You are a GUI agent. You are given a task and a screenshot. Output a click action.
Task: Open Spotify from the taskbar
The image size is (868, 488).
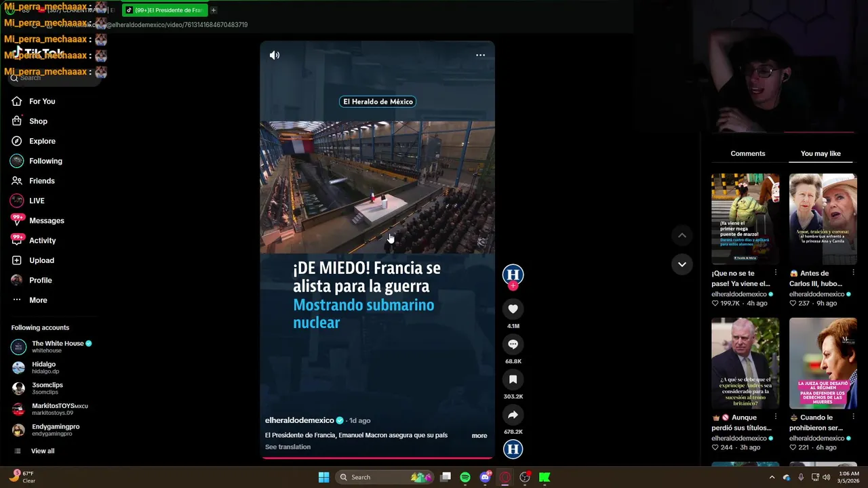[x=465, y=477]
